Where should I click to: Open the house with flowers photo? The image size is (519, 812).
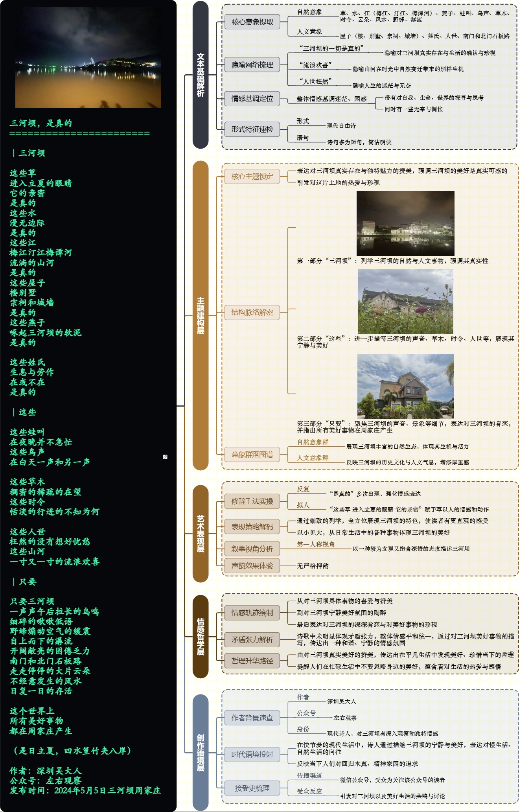point(405,302)
